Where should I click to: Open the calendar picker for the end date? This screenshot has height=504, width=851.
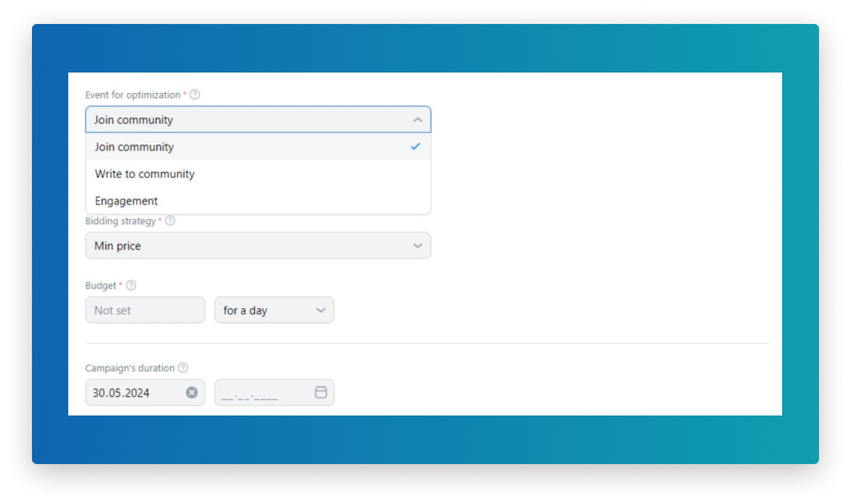click(x=320, y=392)
